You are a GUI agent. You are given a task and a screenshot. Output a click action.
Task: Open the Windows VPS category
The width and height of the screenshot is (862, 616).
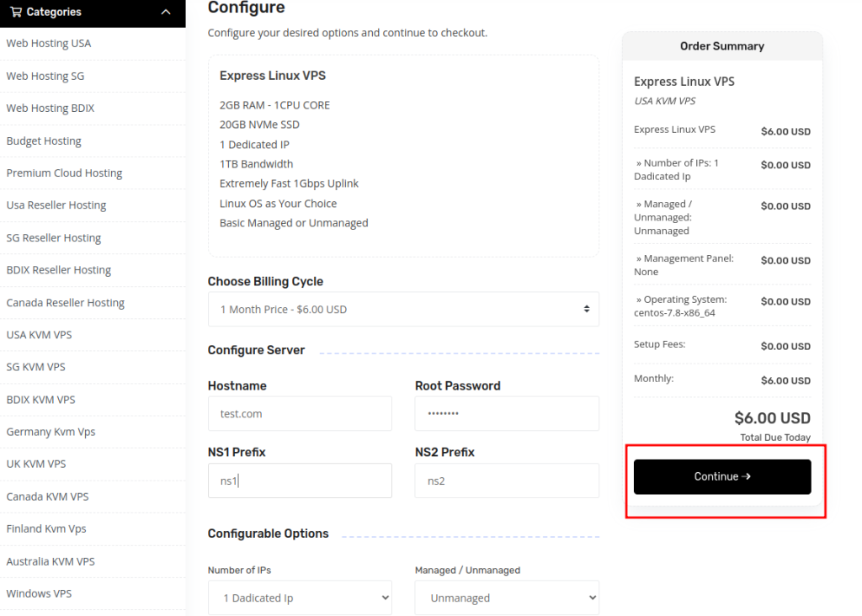39,593
